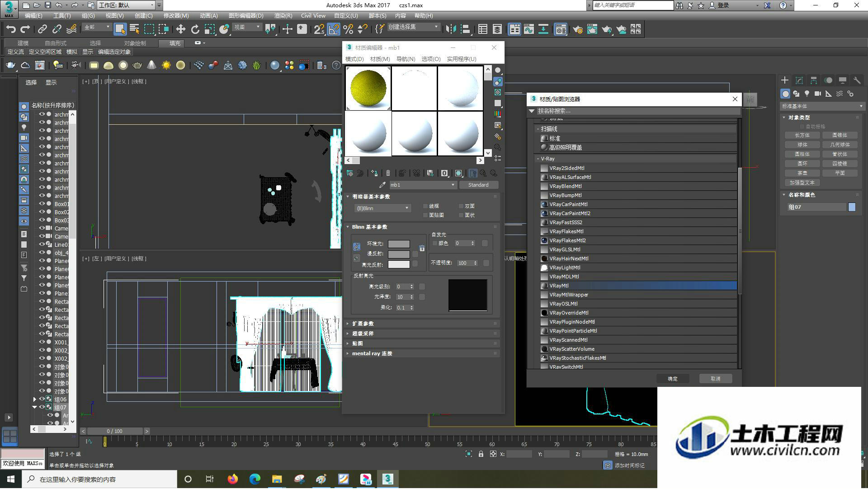Choose the Select and Move tool
Screen dimensions: 868x489
180,29
